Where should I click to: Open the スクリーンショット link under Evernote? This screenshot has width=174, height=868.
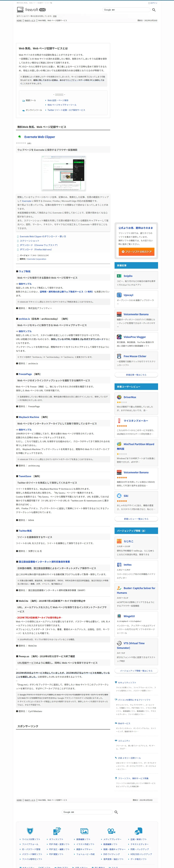(x=29, y=241)
